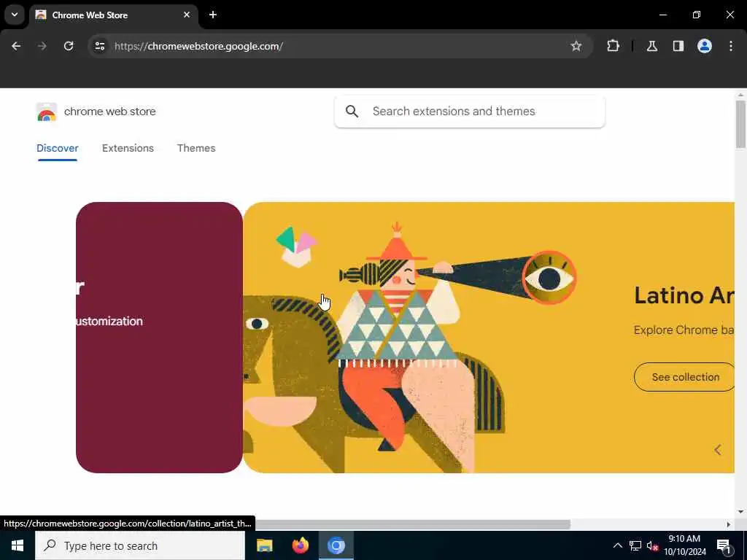The image size is (747, 560).
Task: Click the Chrome taskbar icon
Action: (x=336, y=545)
